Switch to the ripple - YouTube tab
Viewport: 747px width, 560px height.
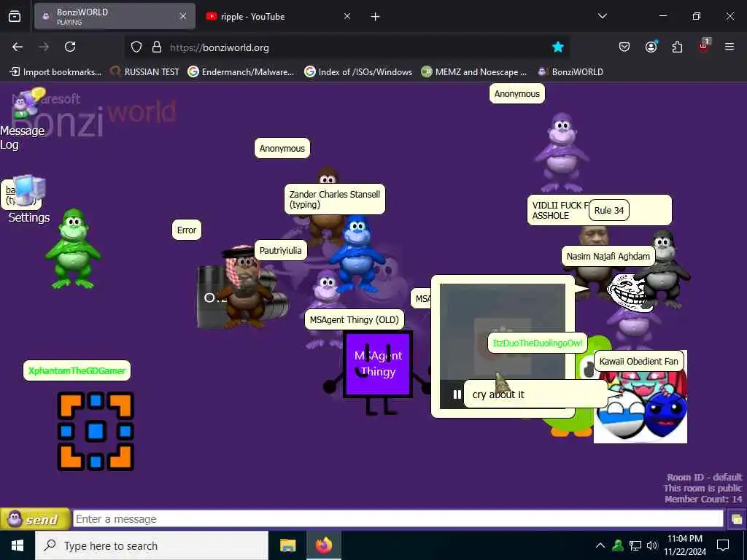coord(277,17)
